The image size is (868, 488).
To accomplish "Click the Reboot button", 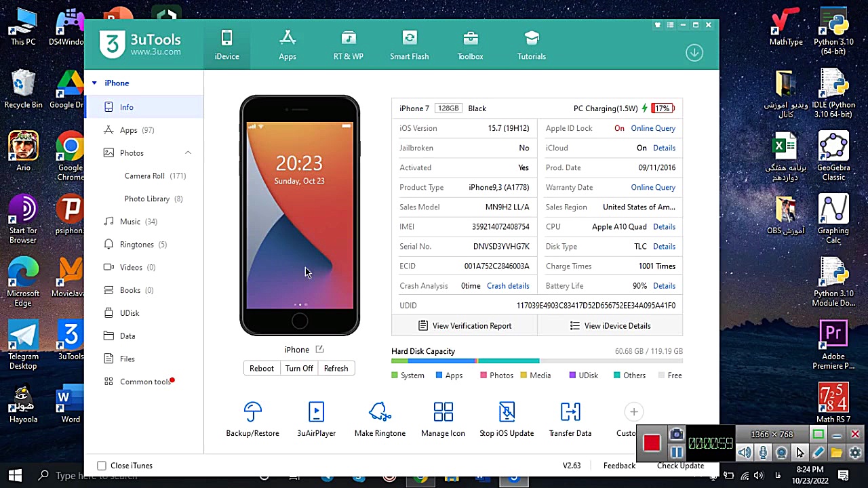I will tap(262, 368).
